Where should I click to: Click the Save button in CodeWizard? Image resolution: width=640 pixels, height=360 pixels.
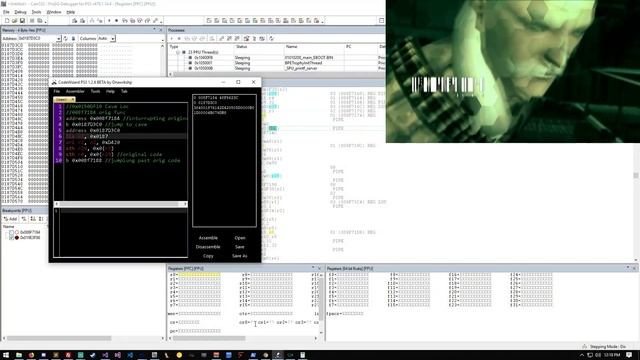click(240, 247)
